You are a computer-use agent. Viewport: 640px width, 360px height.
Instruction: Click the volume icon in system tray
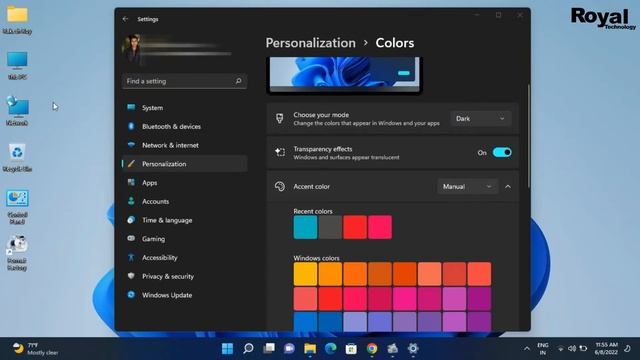coord(572,349)
